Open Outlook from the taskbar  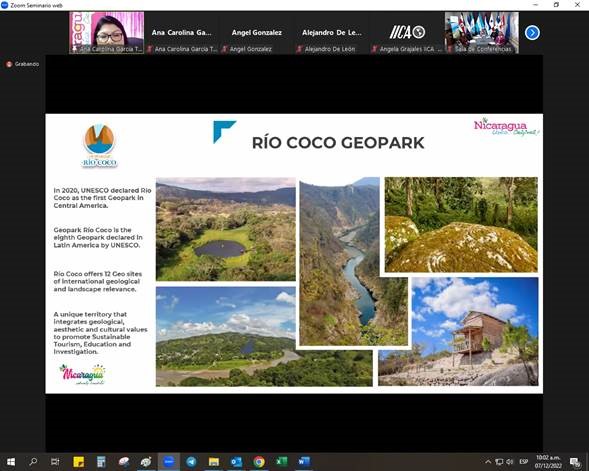pos(236,462)
